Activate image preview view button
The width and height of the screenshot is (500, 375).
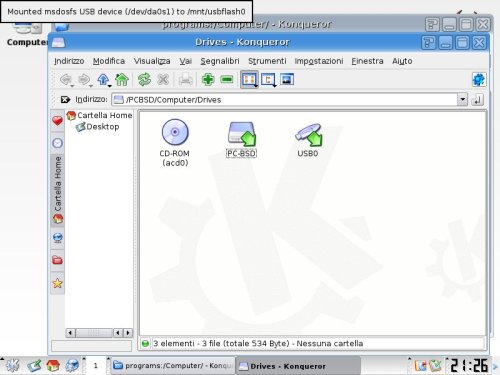pyautogui.click(x=287, y=79)
